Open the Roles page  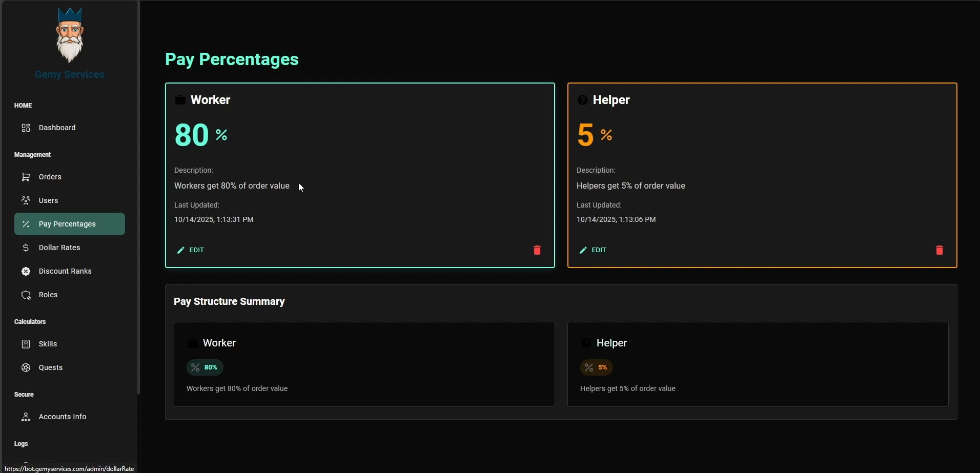click(70, 295)
